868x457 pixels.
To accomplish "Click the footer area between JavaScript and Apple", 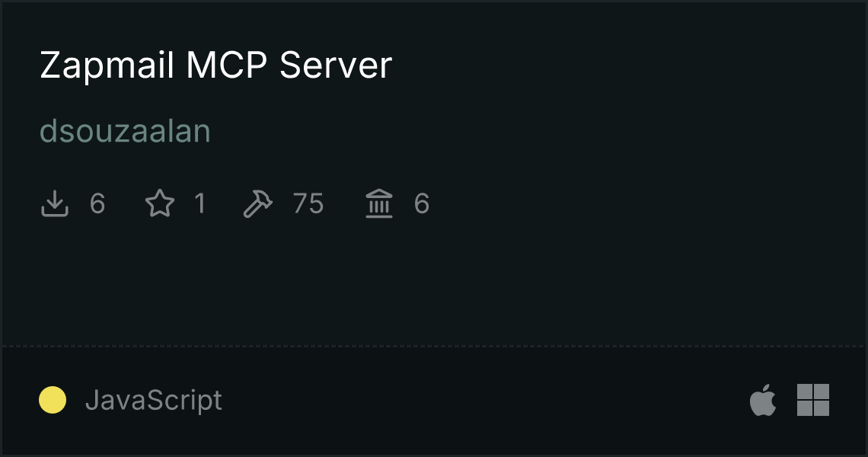I will [x=484, y=400].
